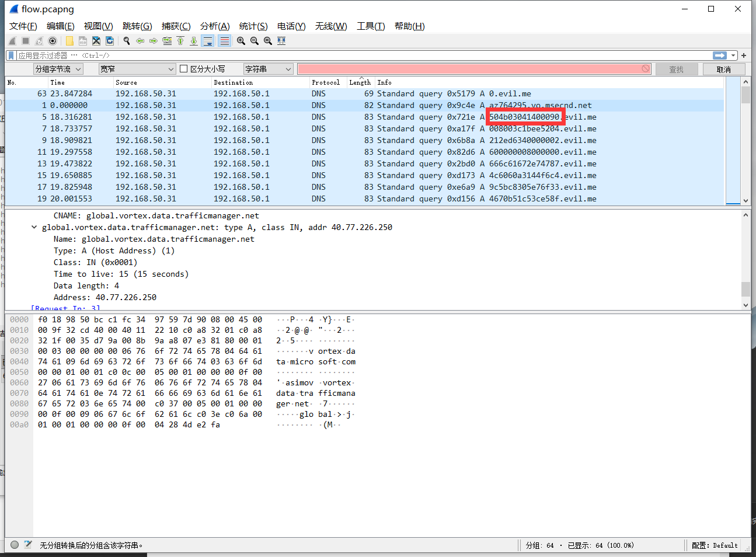756x557 pixels.
Task: Open the 字符串 search type dropdown
Action: click(x=267, y=69)
